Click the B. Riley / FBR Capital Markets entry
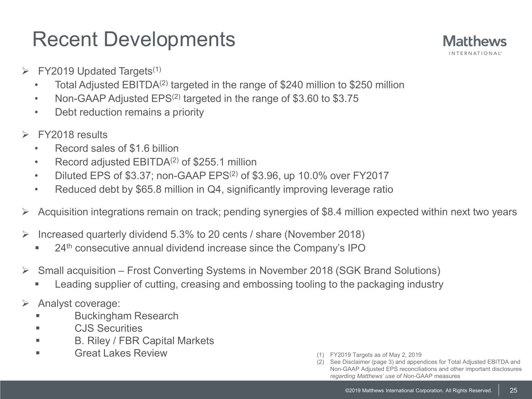Image resolution: width=532 pixels, height=399 pixels. [144, 341]
